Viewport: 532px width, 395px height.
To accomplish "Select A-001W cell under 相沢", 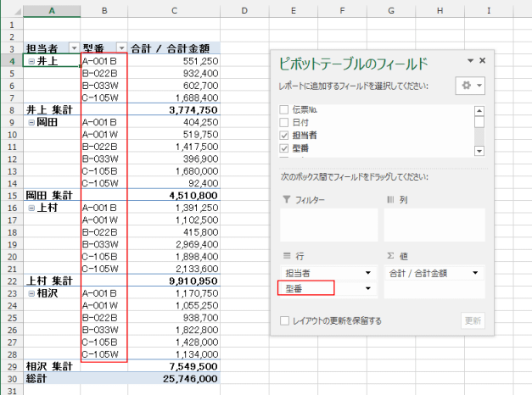I will coord(104,305).
